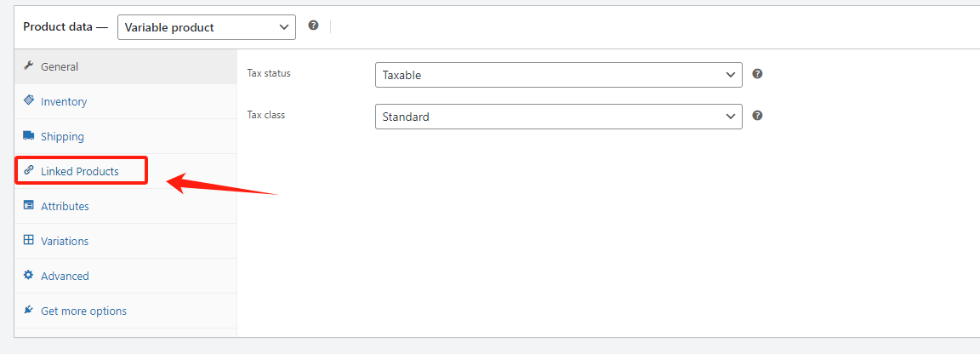Open the Linked Products tab
The height and width of the screenshot is (354, 980).
(80, 171)
